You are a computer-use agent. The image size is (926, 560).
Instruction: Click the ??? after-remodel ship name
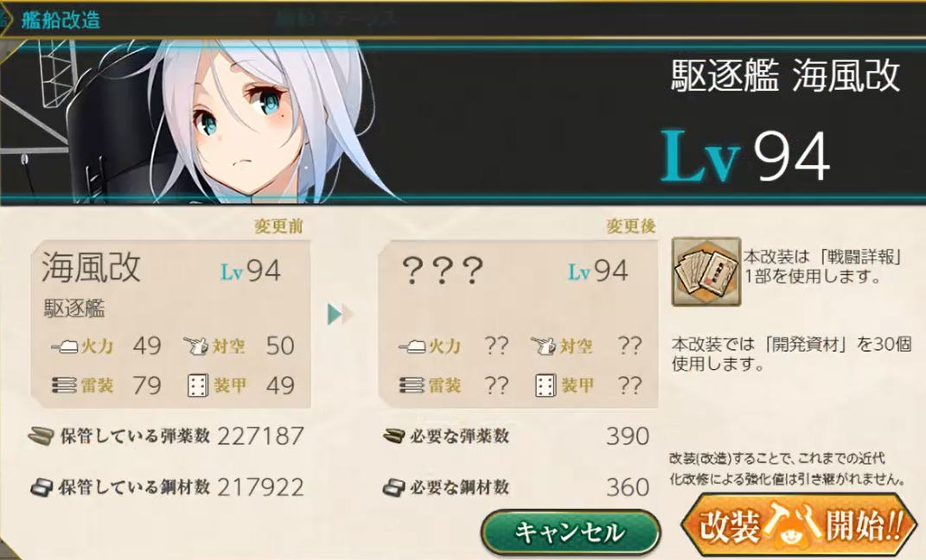443,271
